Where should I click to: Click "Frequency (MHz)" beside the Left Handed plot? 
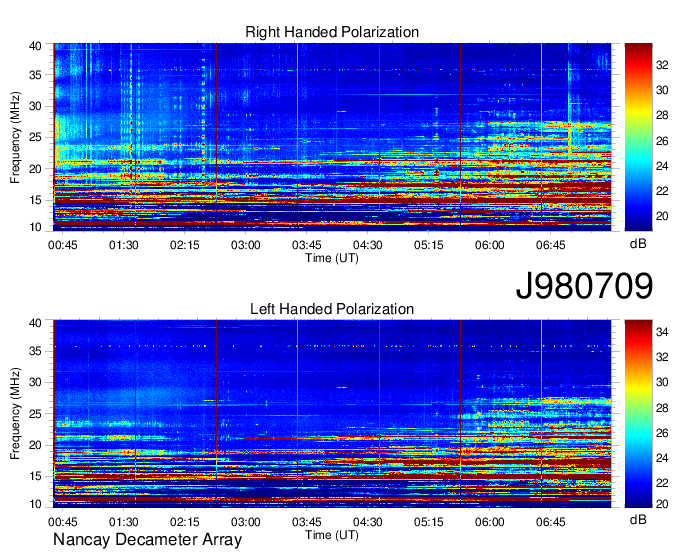(x=15, y=414)
